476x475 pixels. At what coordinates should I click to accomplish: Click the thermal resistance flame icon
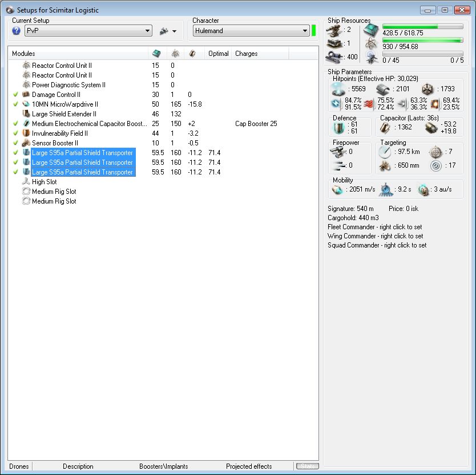(369, 104)
